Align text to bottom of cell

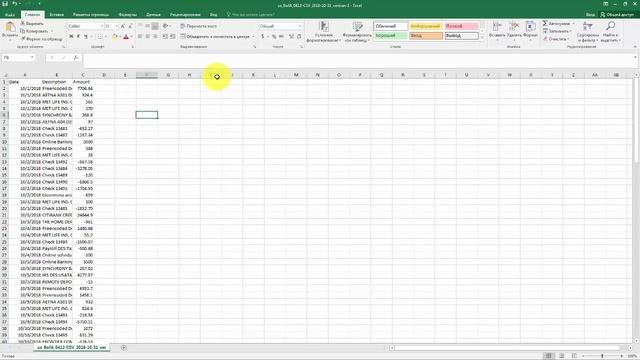point(155,26)
